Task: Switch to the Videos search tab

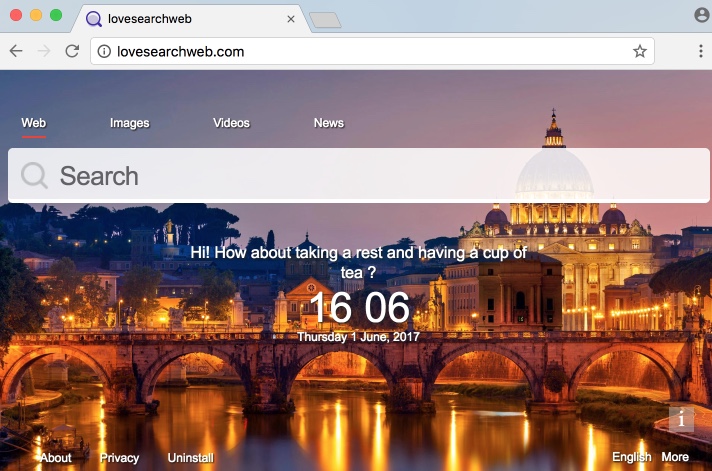Action: [x=231, y=123]
